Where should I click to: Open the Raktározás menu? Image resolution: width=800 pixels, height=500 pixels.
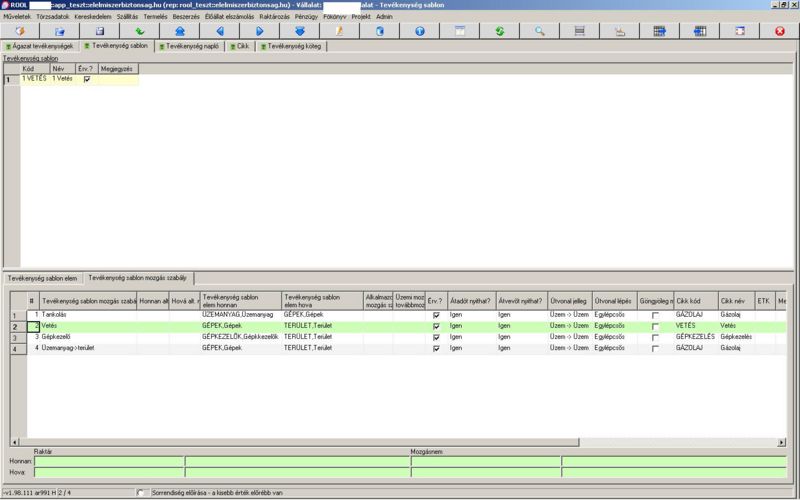(275, 17)
